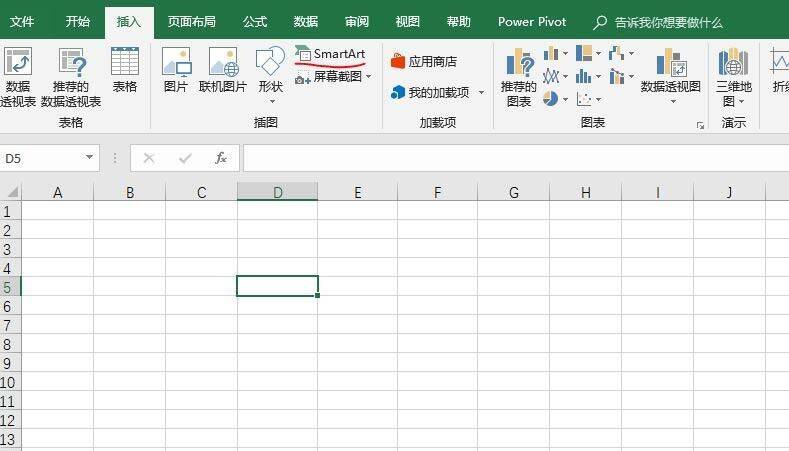Select column J header
Screen dimensions: 789x451
(x=729, y=192)
